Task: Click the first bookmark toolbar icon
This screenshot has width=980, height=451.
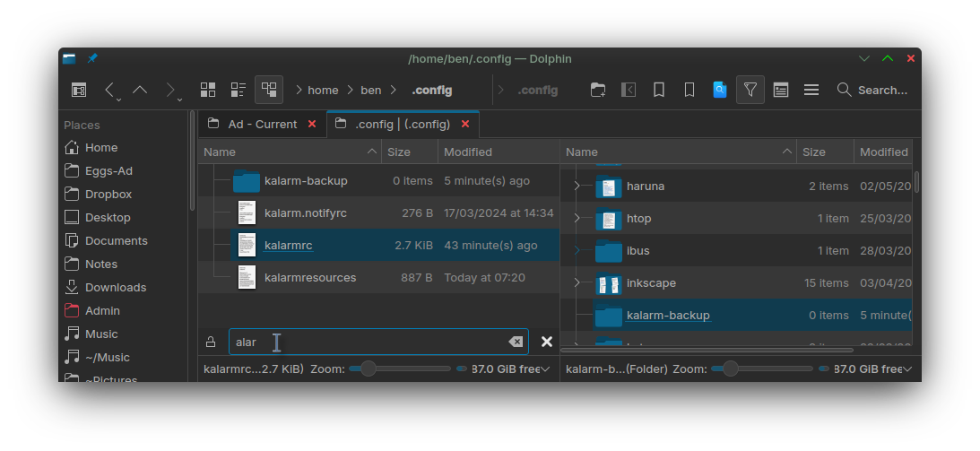Action: [659, 90]
